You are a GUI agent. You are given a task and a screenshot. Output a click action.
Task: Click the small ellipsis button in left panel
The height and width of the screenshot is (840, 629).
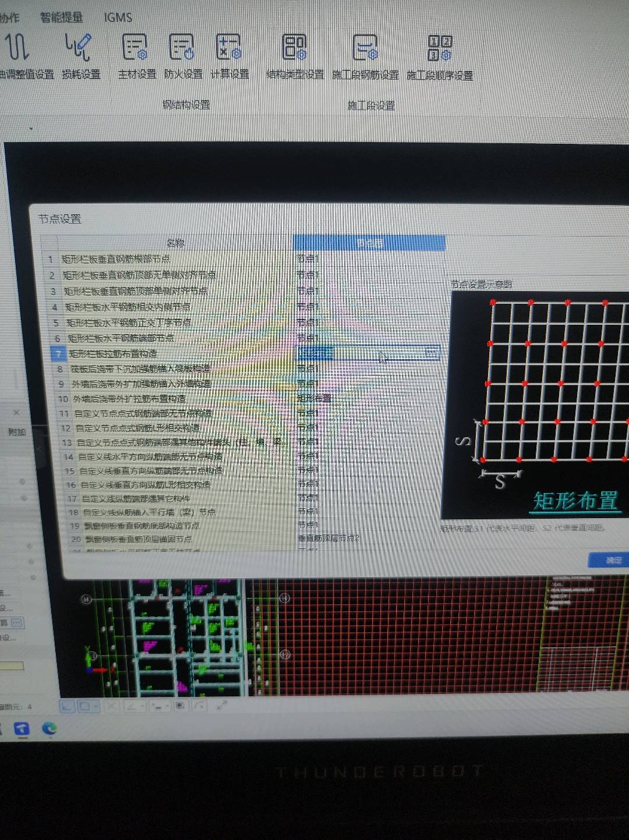pyautogui.click(x=17, y=623)
